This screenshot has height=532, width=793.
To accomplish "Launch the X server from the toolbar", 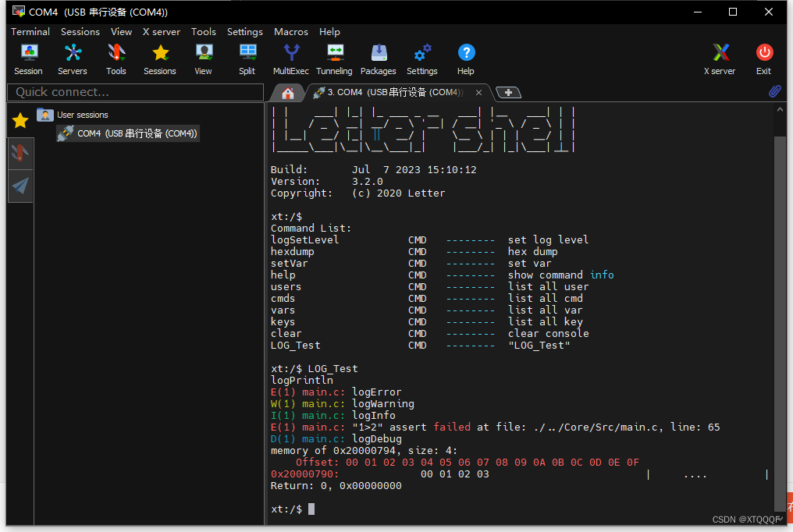I will tap(719, 59).
